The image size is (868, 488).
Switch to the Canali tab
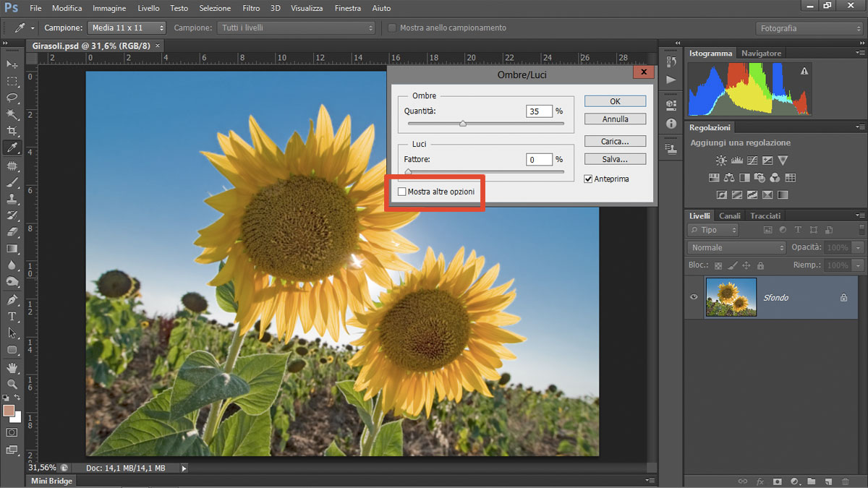(x=730, y=215)
